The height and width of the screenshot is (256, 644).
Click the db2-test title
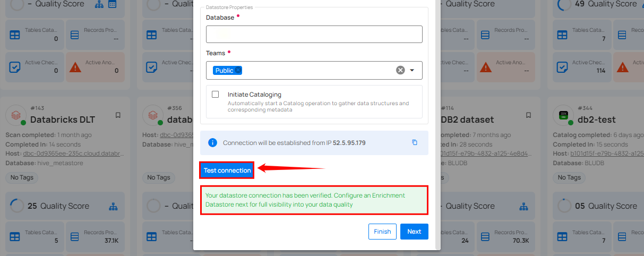(x=597, y=120)
